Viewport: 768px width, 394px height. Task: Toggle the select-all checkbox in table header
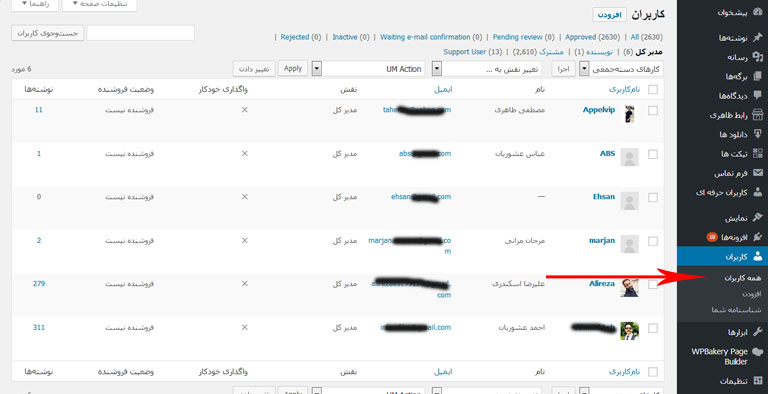653,89
